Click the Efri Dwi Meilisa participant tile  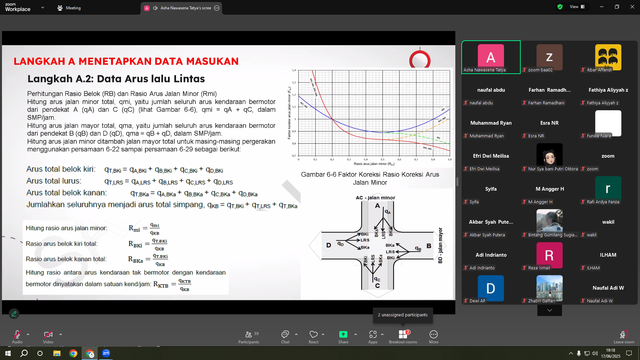491,157
